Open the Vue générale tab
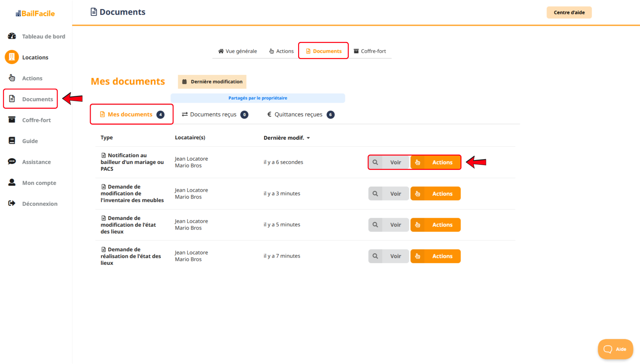This screenshot has height=364, width=640. pos(237,51)
